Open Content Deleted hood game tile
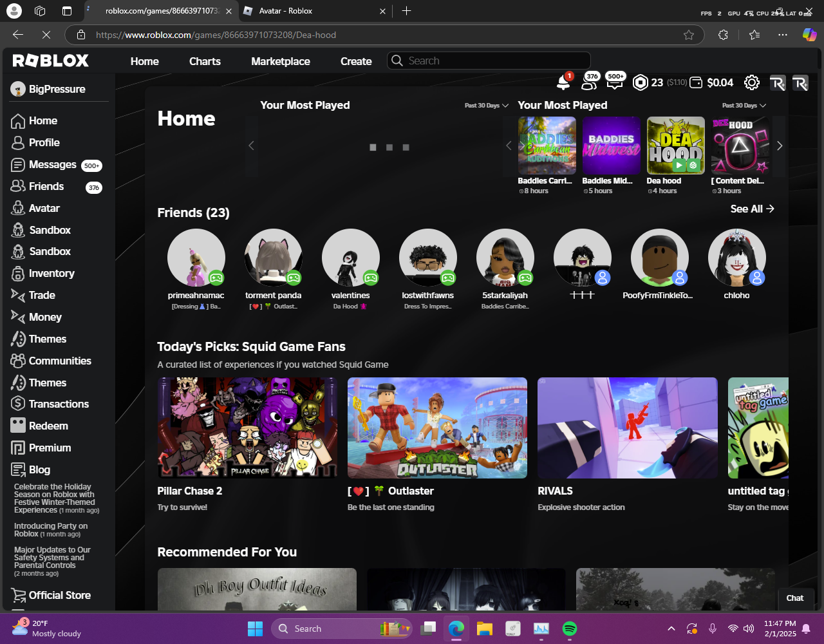The height and width of the screenshot is (644, 824). pyautogui.click(x=740, y=146)
